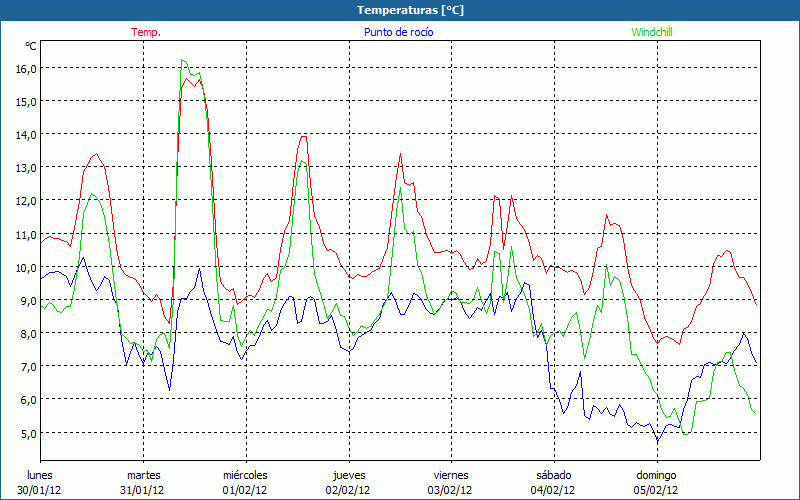Click the 12,0 value on the y-axis
This screenshot has width=800, height=500.
pos(26,200)
